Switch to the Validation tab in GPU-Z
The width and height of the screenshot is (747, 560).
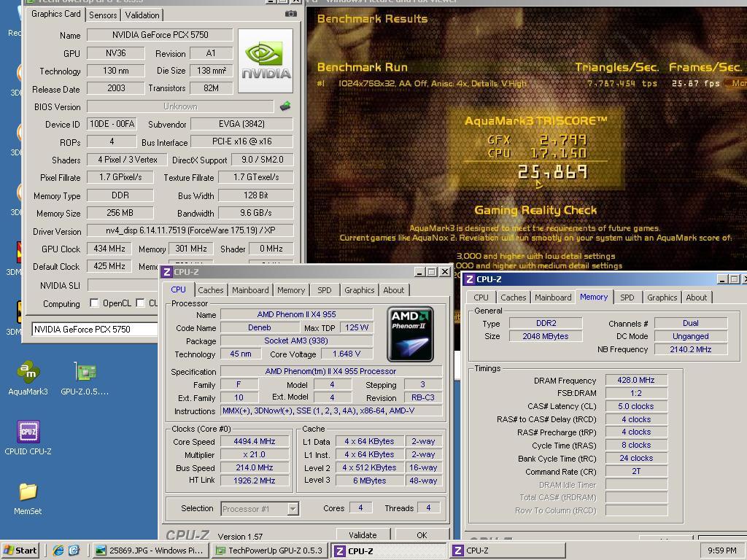[x=142, y=15]
